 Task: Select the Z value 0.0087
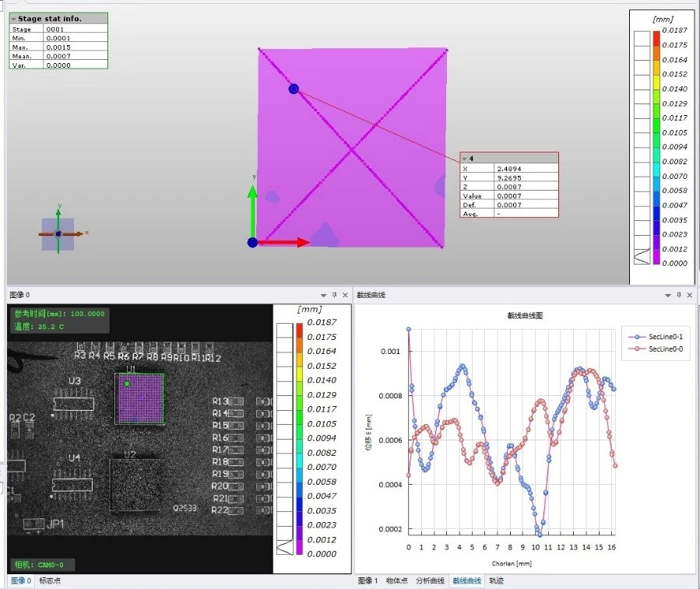[x=509, y=187]
